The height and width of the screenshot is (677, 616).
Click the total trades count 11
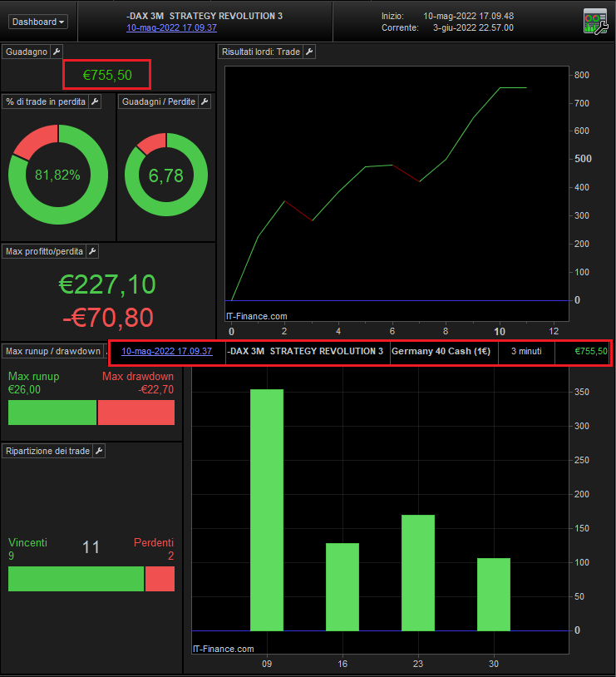pos(91,547)
